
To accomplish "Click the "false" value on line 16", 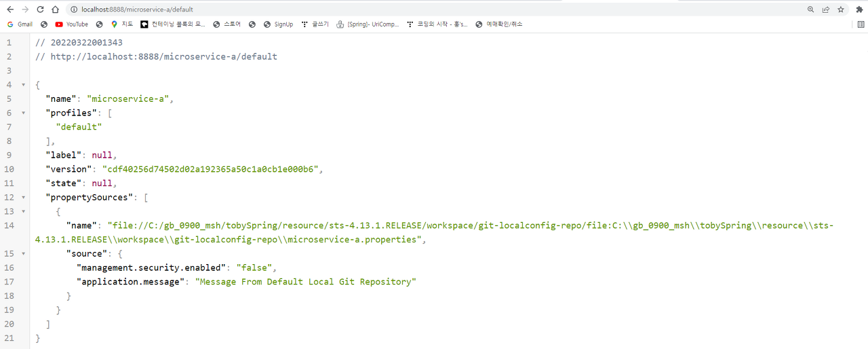I will click(x=254, y=268).
